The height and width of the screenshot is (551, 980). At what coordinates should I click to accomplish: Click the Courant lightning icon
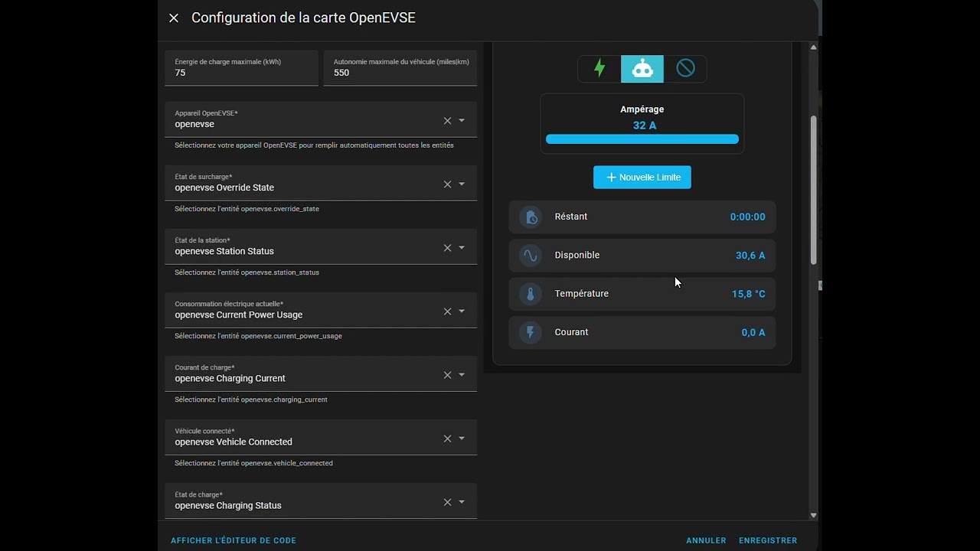[x=530, y=332]
